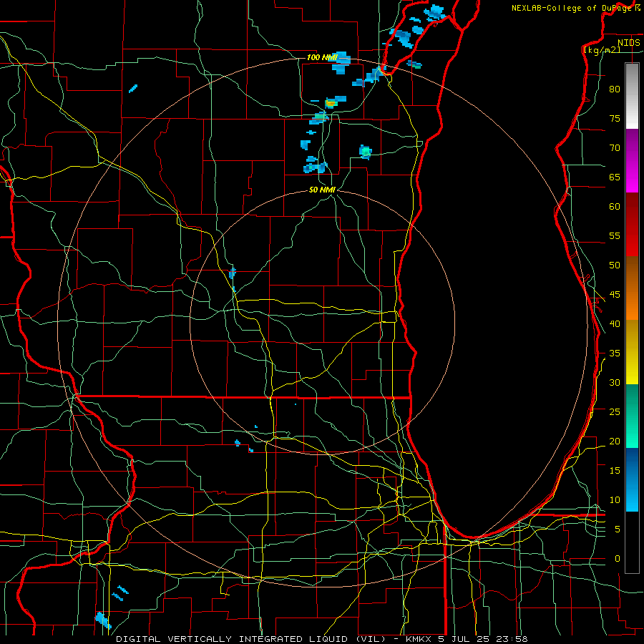This screenshot has height=644, width=644.
Task: Click the 40 value on the scale
Action: 615,324
